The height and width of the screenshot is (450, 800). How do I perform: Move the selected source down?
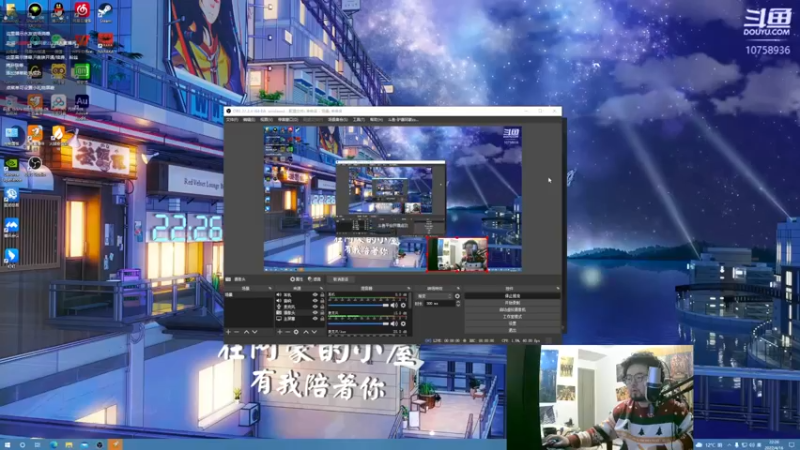coord(314,332)
